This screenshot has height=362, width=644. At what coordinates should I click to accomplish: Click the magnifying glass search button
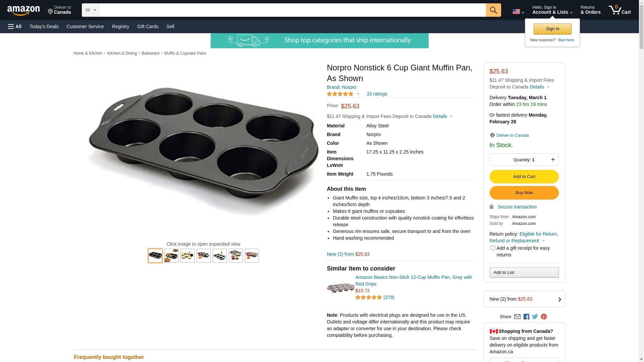click(x=493, y=10)
